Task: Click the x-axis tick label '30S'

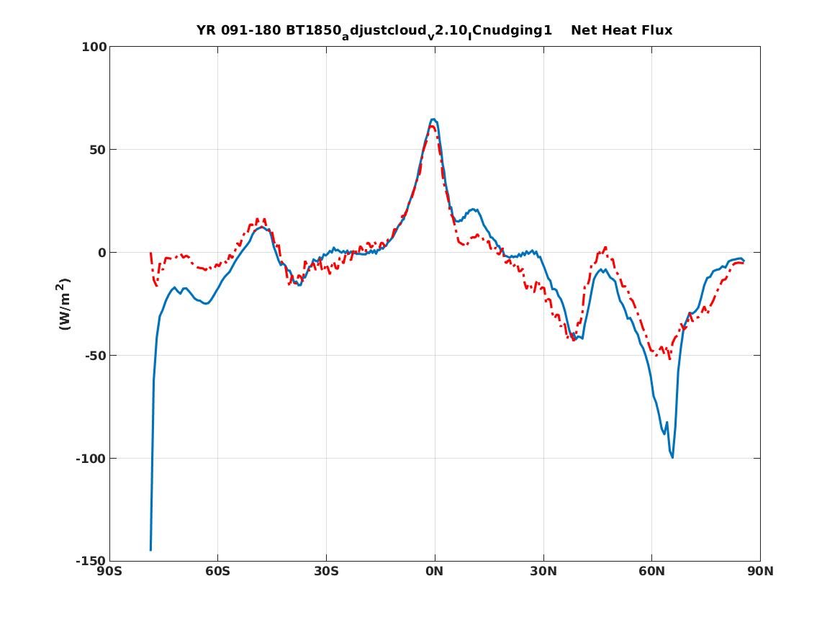Action: [x=326, y=572]
